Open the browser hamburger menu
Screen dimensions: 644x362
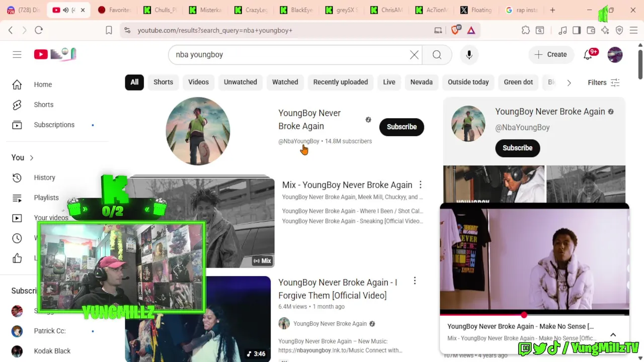click(x=634, y=30)
